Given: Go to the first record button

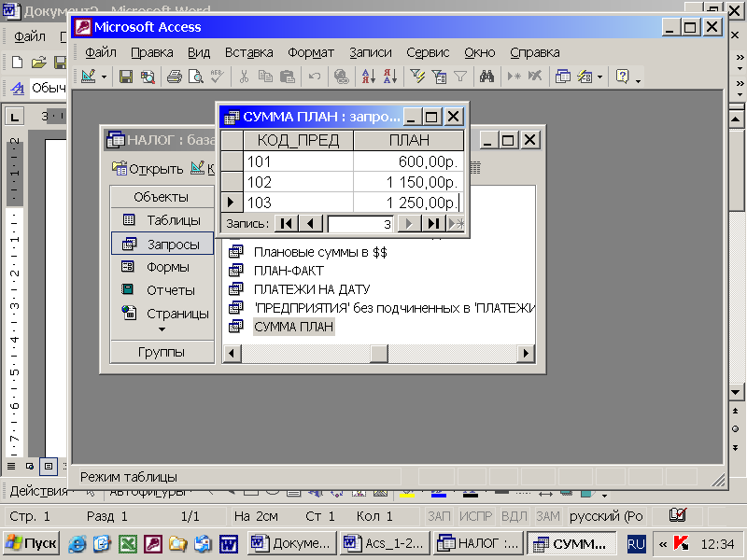Looking at the screenshot, I should pos(287,223).
